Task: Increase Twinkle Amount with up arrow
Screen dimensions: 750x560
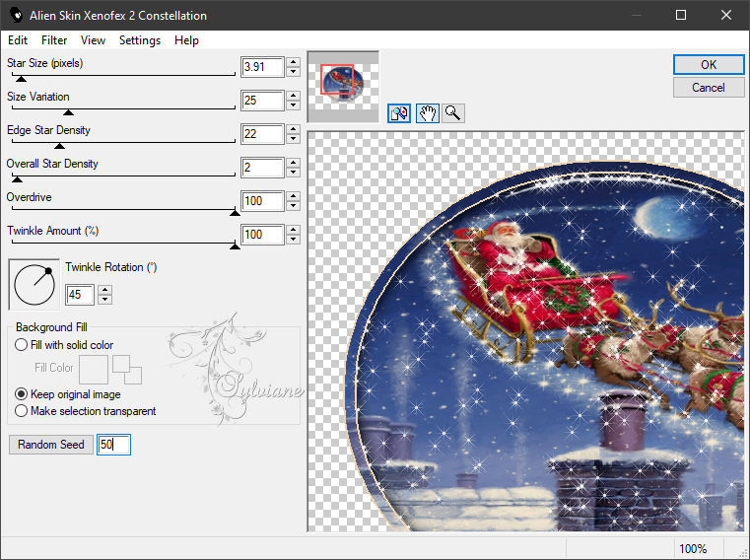Action: [294, 230]
